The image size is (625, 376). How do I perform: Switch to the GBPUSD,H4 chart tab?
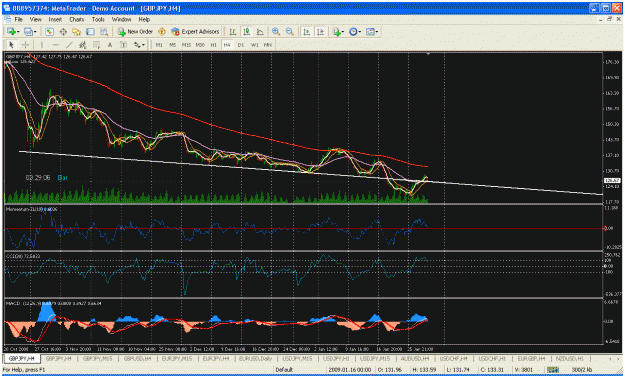tap(138, 358)
